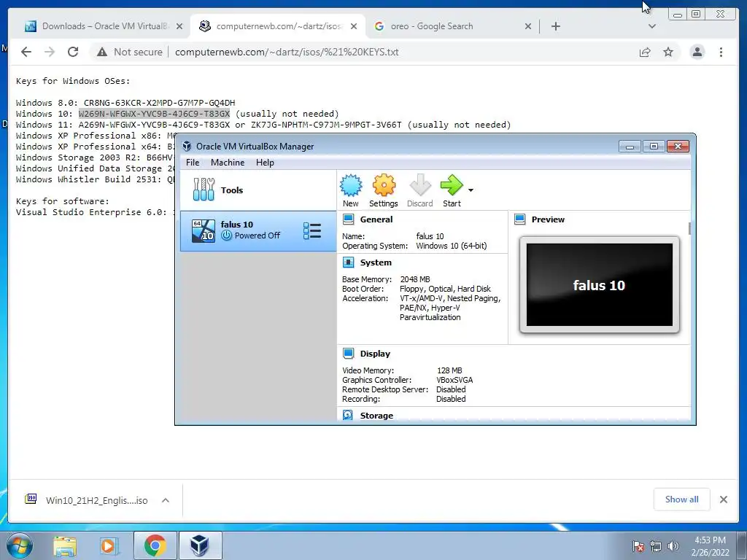
Task: Click the Chrome address bar URL
Action: (287, 52)
